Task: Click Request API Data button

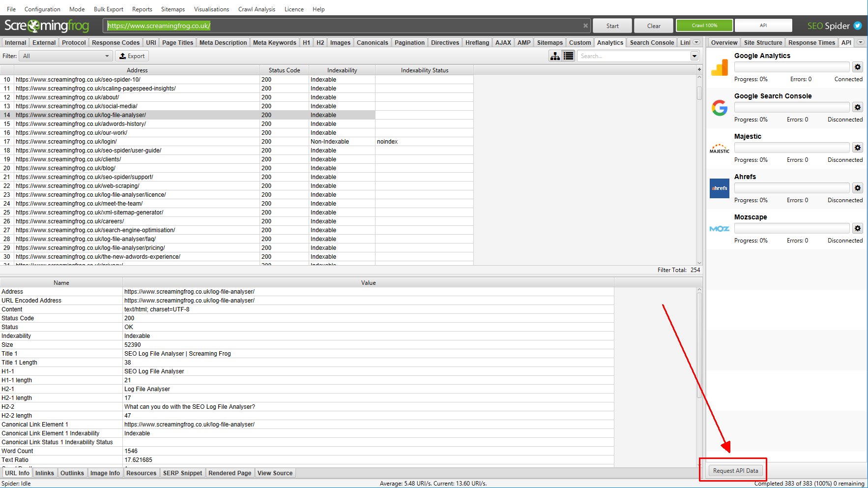Action: point(735,471)
